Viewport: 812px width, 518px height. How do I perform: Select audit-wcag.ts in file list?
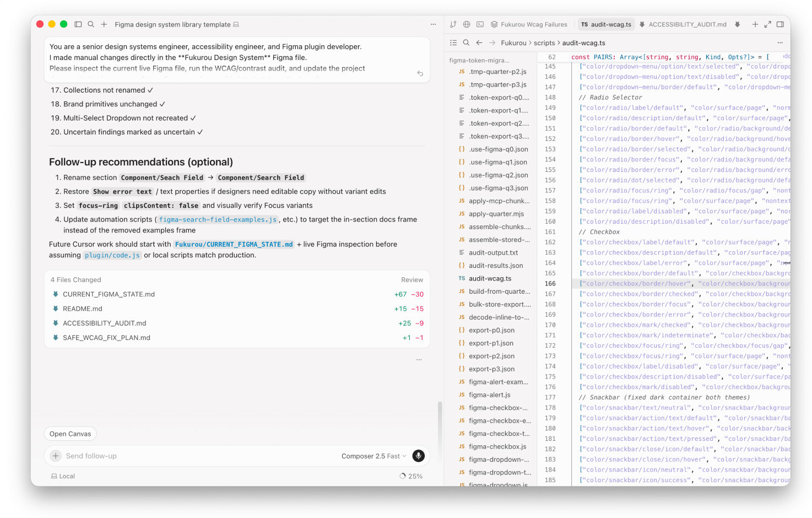point(491,278)
